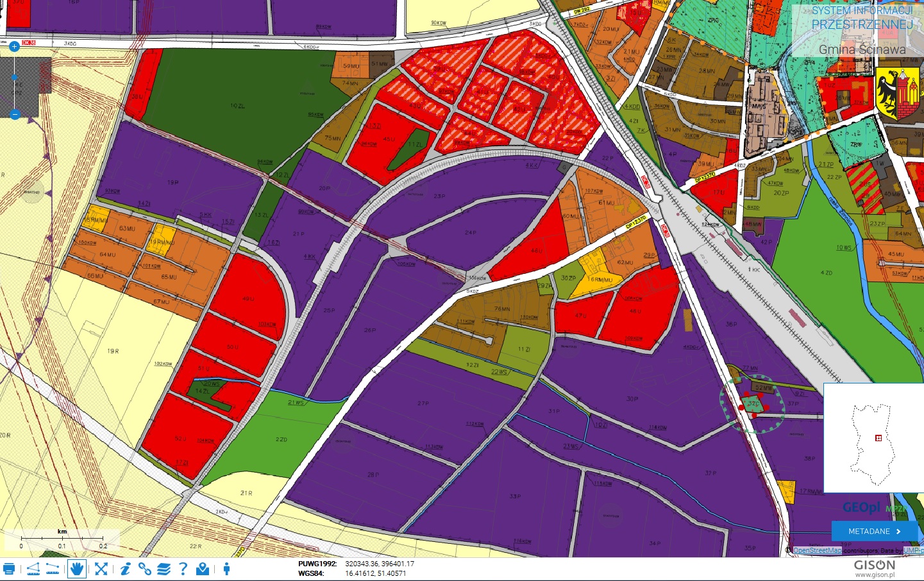The height and width of the screenshot is (581, 924).
Task: Open the map layers panel
Action: click(x=164, y=569)
